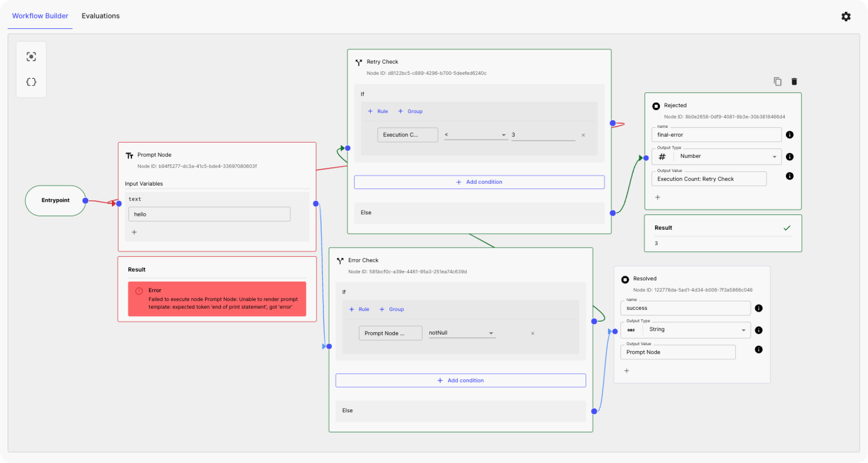Screen dimensions: 868x463
Task: Click the hello text input field
Action: click(x=209, y=214)
